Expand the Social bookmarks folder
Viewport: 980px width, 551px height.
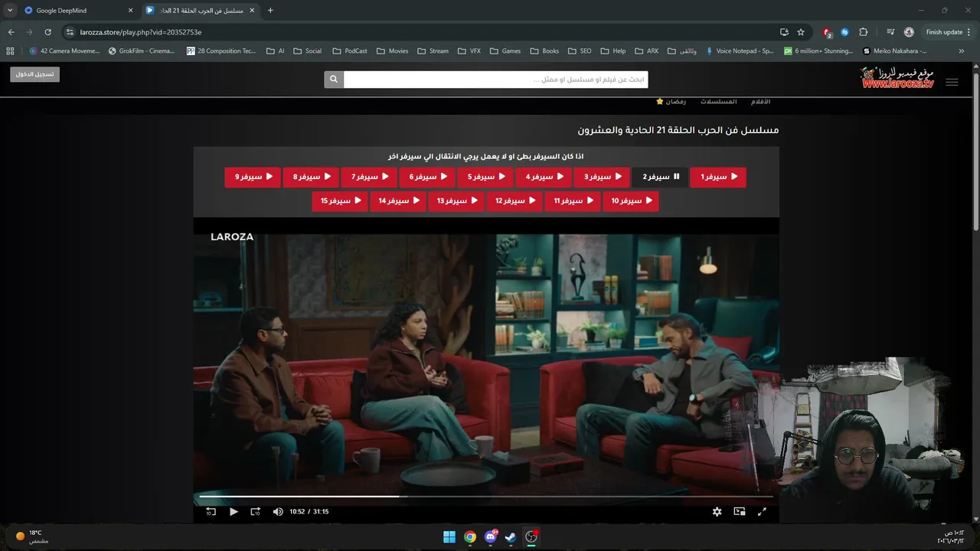pyautogui.click(x=308, y=51)
